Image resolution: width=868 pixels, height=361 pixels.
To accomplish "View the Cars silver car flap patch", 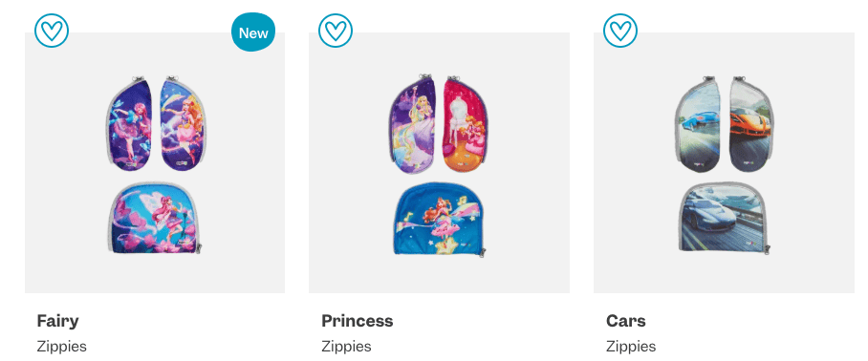I will pyautogui.click(x=724, y=217).
